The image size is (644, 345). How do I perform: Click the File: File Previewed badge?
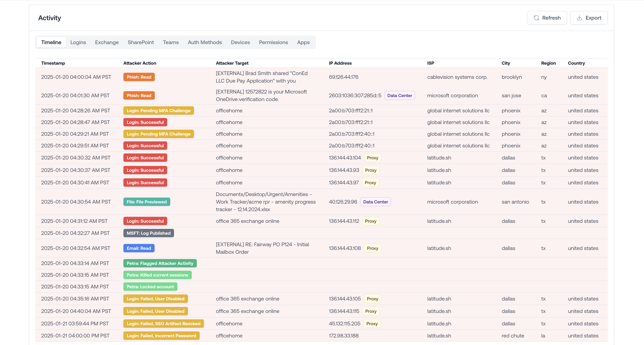[146, 202]
